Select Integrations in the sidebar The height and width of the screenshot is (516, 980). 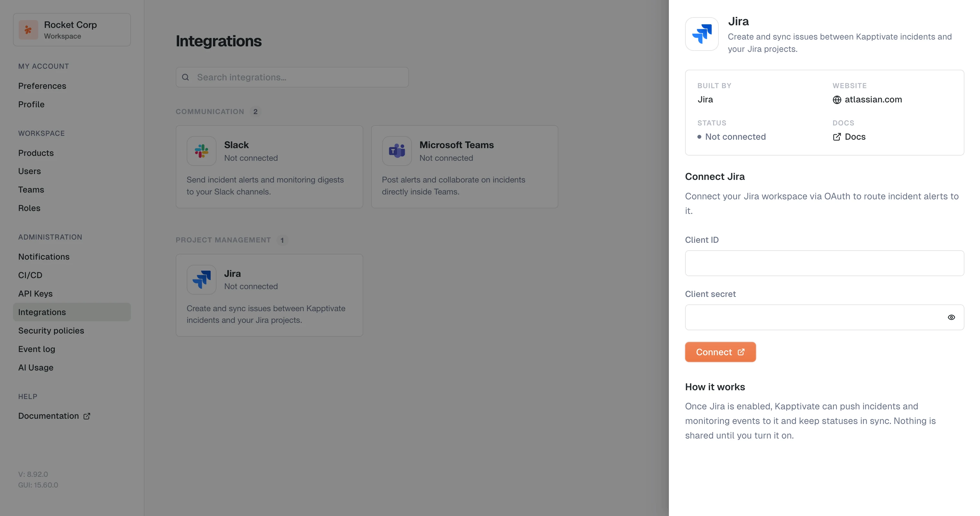(72, 312)
